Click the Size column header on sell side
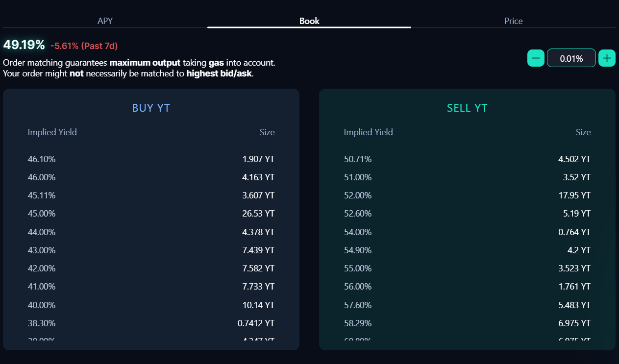Viewport: 619px width, 364px height. [583, 132]
